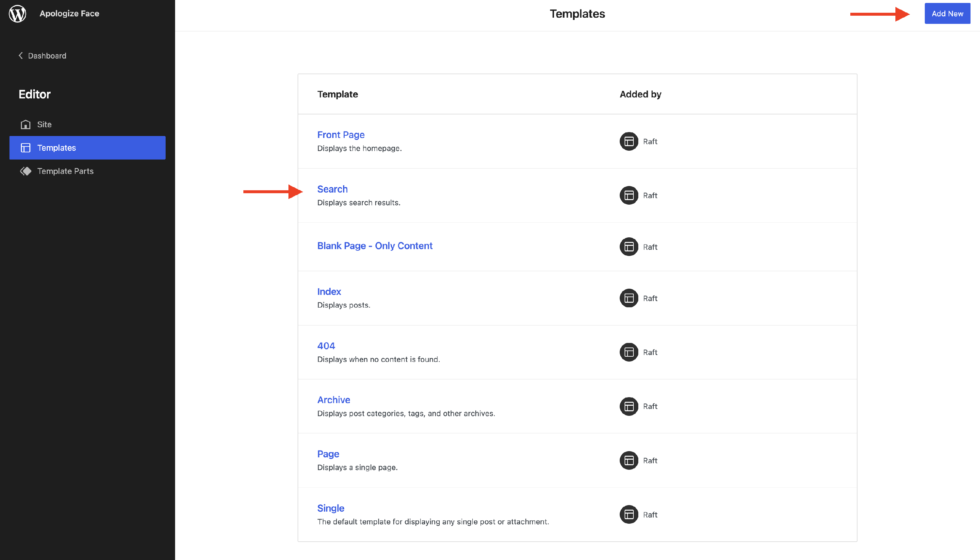Switch to Site in Editor menu
This screenshot has width=980, height=560.
click(x=44, y=125)
